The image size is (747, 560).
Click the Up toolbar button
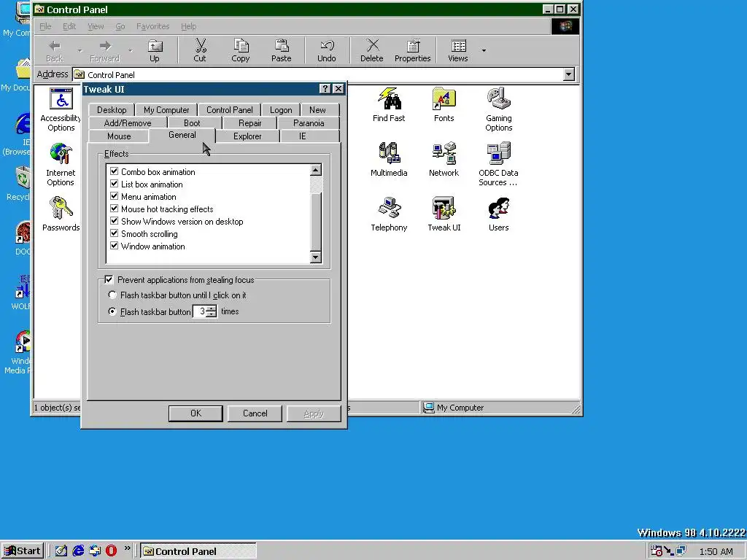click(155, 50)
